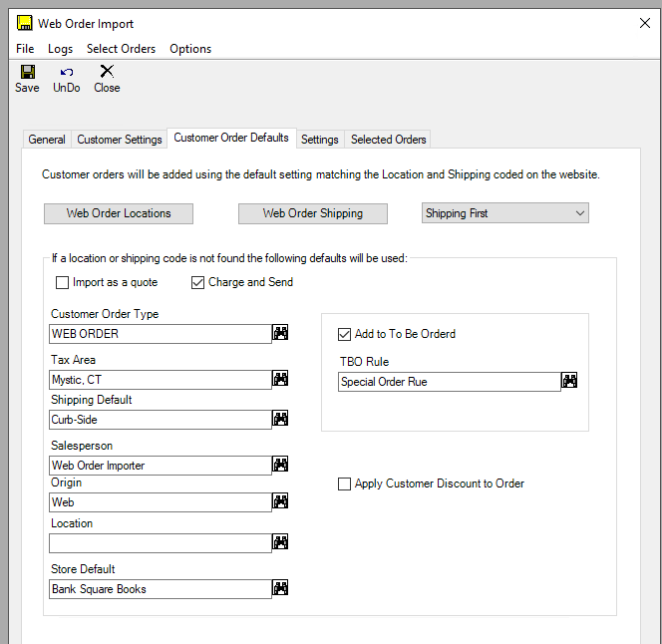The image size is (662, 644).
Task: Click the Web Order Importer salesperson field
Action: click(x=161, y=466)
